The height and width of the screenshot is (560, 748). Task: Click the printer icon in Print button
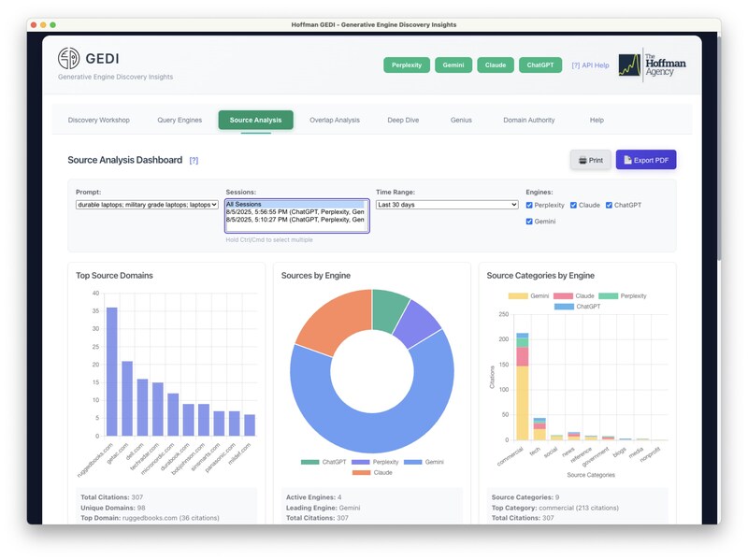583,160
